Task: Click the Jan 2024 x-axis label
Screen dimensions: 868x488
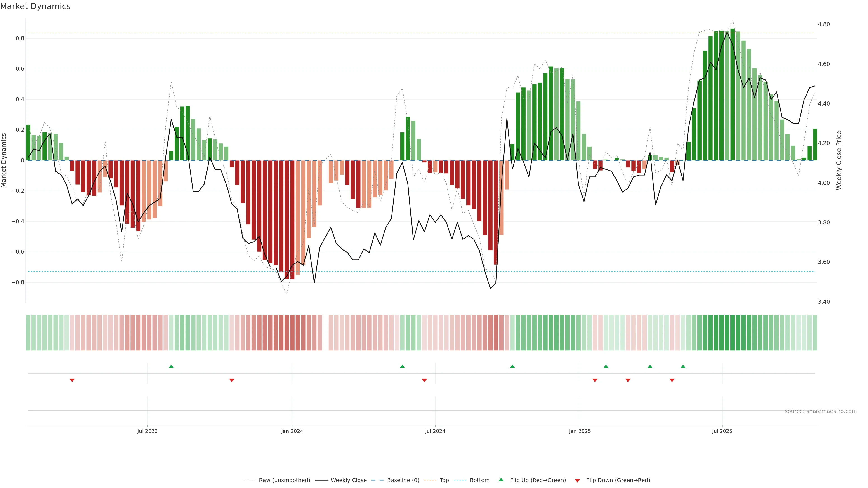Action: coord(292,431)
